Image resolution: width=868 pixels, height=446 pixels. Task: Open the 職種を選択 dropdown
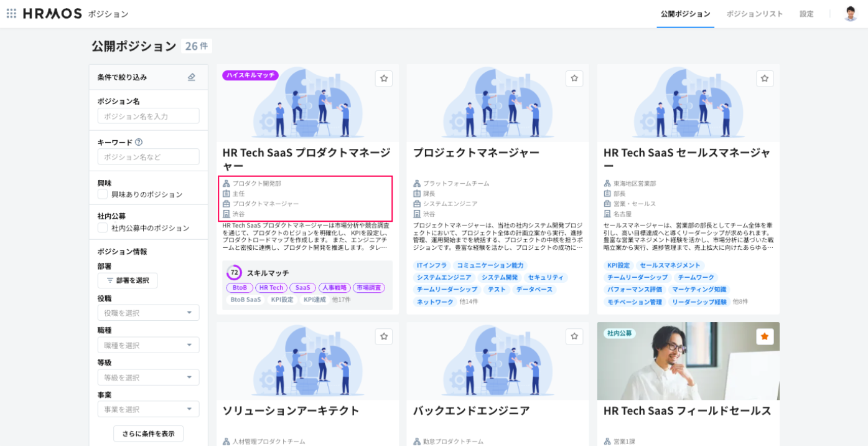tap(148, 345)
